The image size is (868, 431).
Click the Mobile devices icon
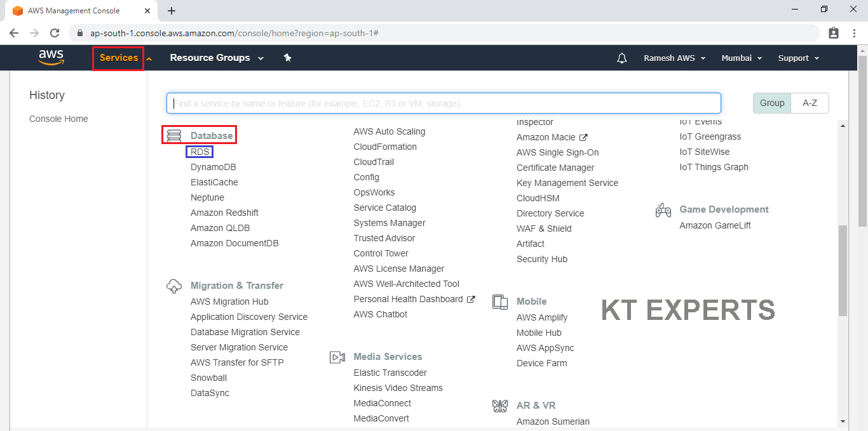[500, 302]
